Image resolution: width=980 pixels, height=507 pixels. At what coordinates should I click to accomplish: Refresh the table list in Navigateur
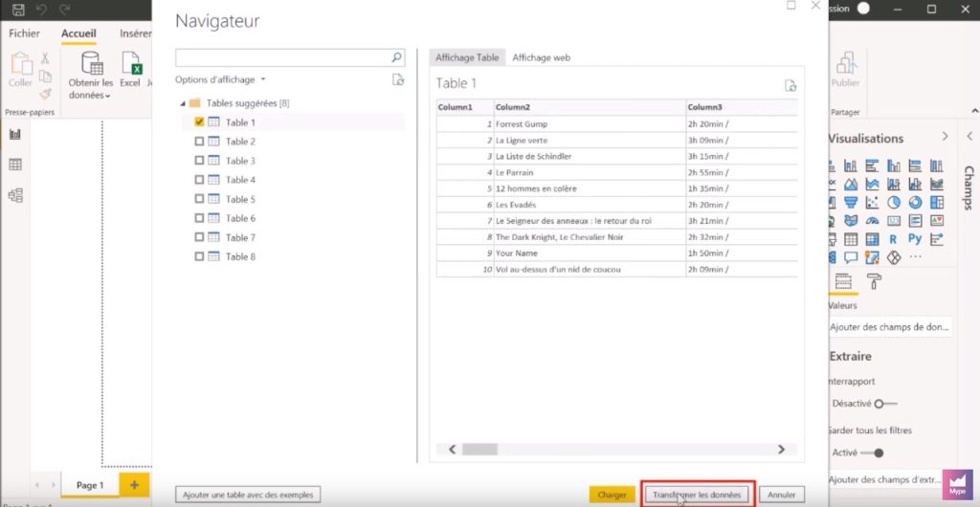tap(398, 79)
